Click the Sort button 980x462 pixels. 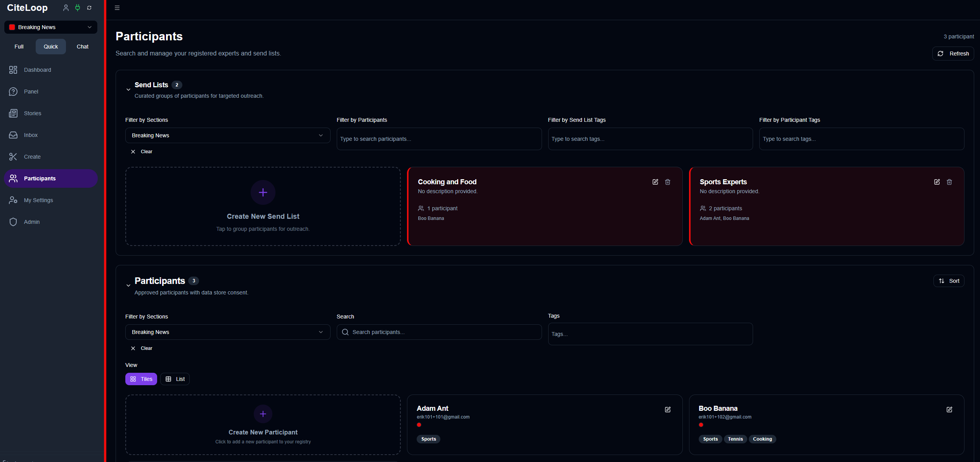click(x=949, y=281)
